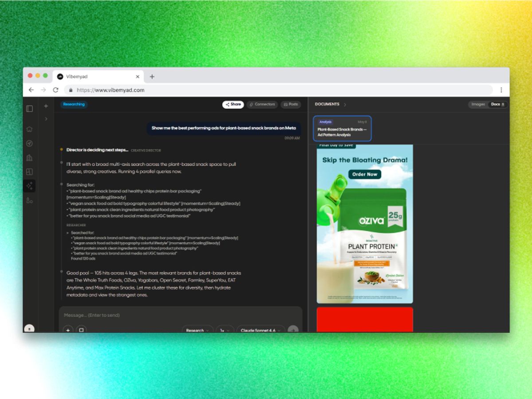Image resolution: width=532 pixels, height=399 pixels.
Task: Click the OZiva Plant Protein ad image
Action: pyautogui.click(x=365, y=224)
